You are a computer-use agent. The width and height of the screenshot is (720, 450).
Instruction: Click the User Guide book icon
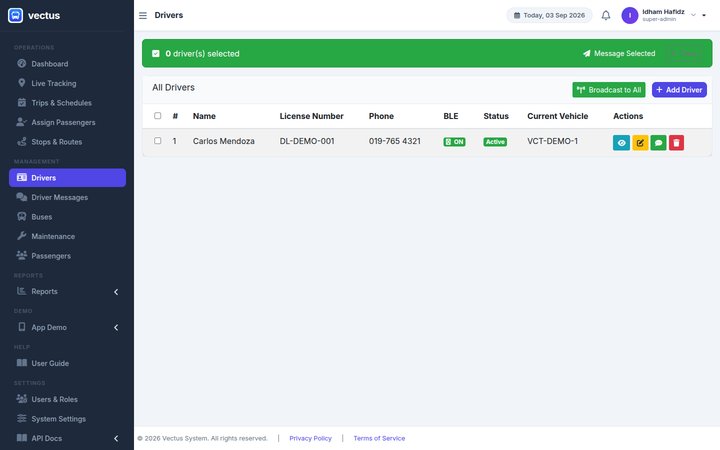coord(22,363)
